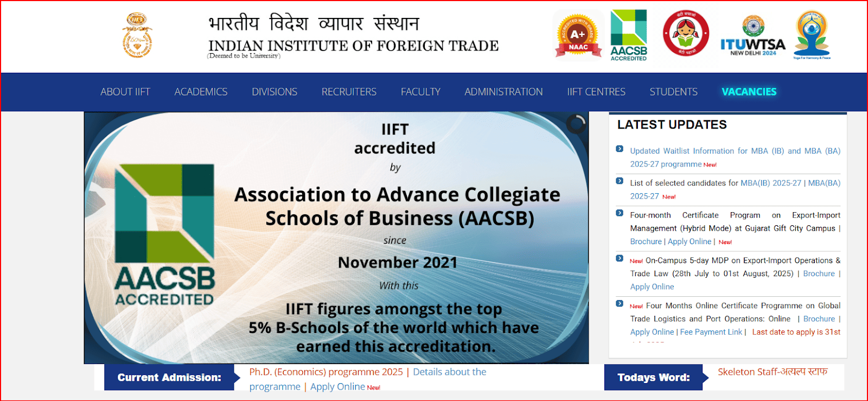Screen dimensions: 868x401
Task: Open Updated Waitlist Information for MBA link
Action: 735,157
